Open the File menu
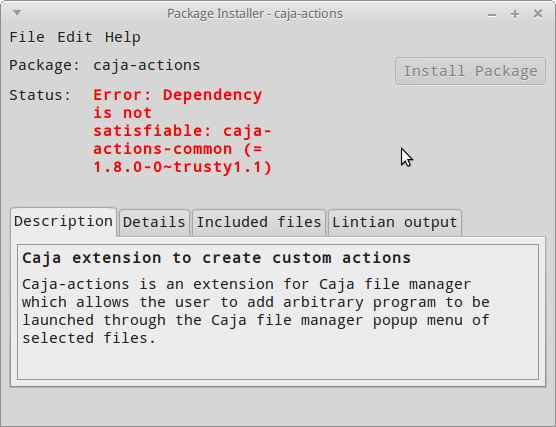Screen dimensions: 556x427 point(27,37)
